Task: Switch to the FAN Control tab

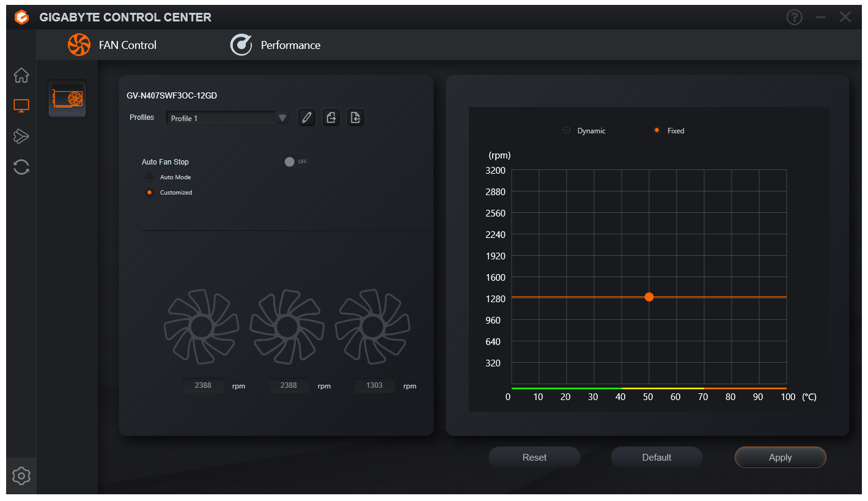Action: (112, 45)
